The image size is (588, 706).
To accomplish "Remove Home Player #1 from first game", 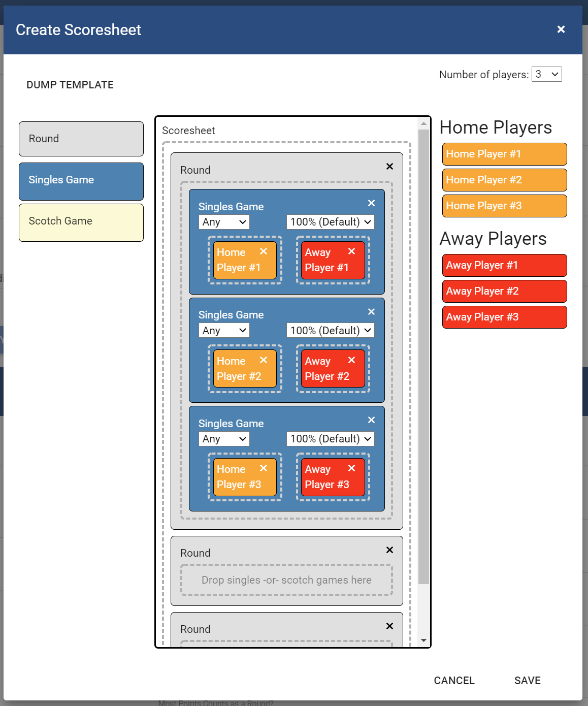I will coord(264,251).
